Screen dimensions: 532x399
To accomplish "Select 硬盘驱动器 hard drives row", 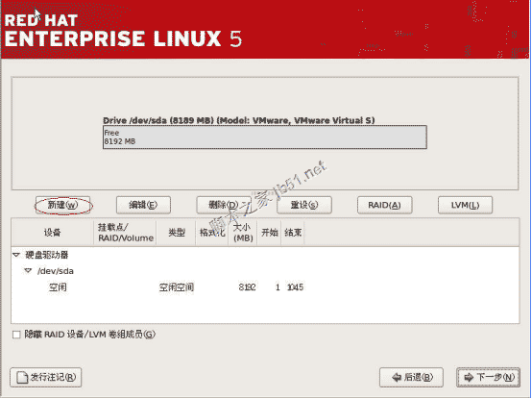I will coord(265,255).
